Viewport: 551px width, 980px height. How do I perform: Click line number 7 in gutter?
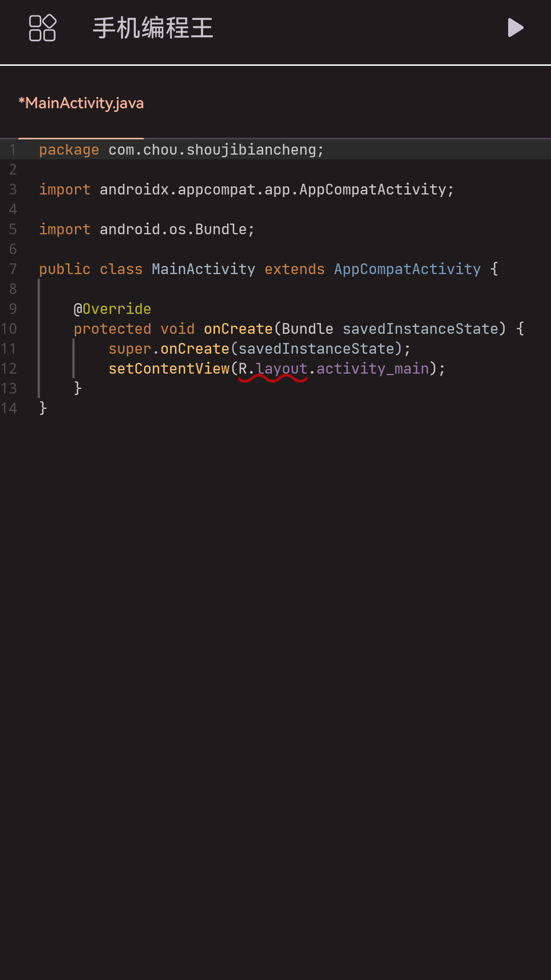click(x=13, y=269)
